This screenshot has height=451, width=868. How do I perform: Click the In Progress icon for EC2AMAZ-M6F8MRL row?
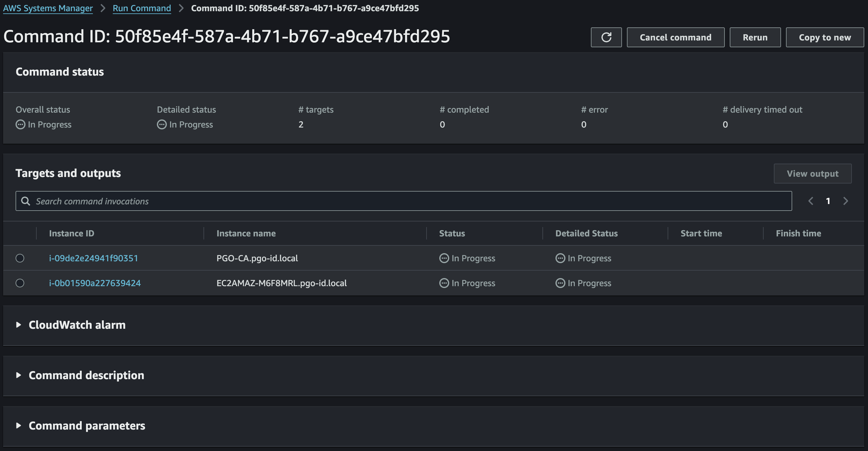pyautogui.click(x=444, y=283)
